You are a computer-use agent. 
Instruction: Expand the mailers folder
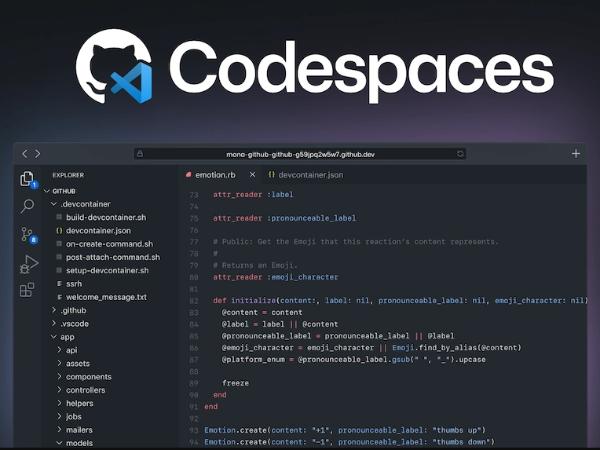click(x=75, y=430)
